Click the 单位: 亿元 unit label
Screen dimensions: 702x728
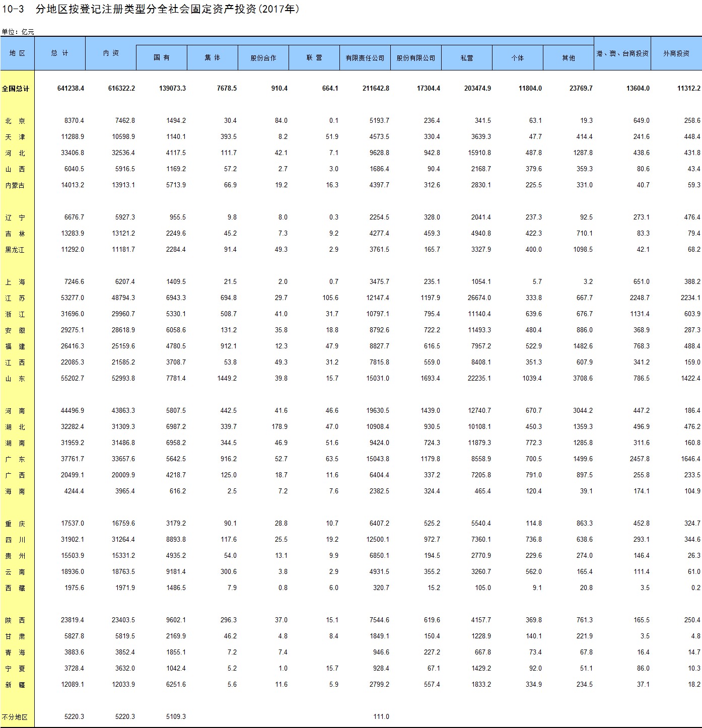[x=18, y=32]
